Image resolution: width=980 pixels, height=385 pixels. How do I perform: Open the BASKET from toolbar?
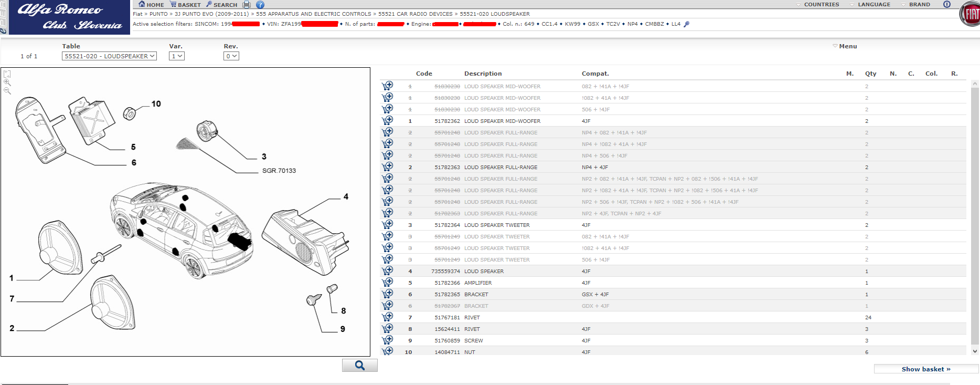tap(185, 5)
